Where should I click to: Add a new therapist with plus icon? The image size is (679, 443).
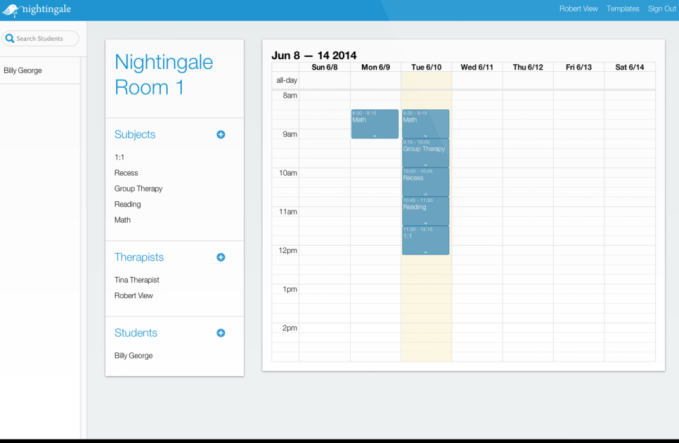pos(221,257)
